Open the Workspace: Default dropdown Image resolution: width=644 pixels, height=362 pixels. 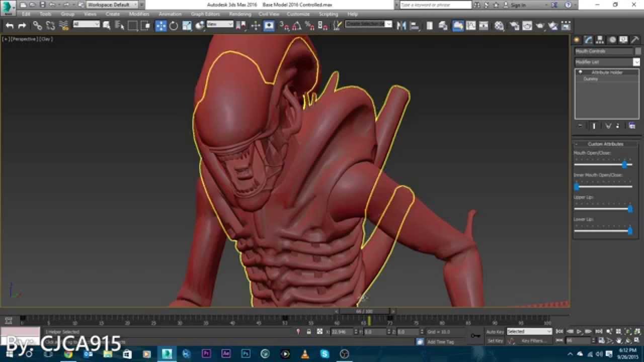pyautogui.click(x=111, y=5)
